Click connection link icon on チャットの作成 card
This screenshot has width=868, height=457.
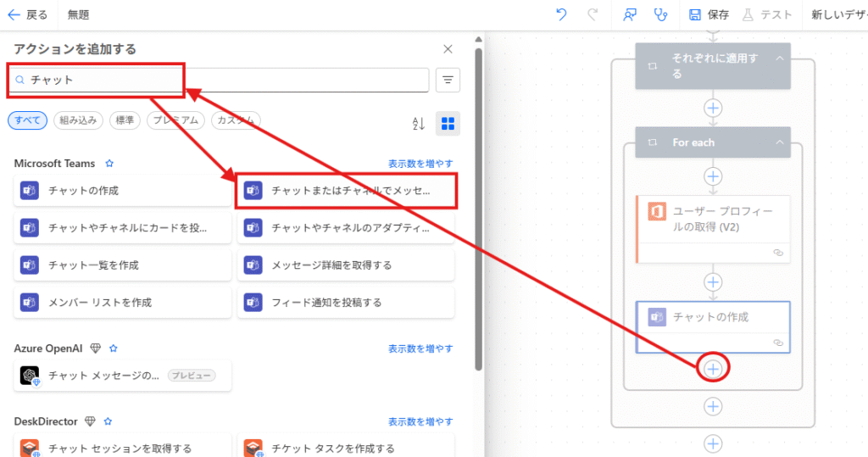coord(778,343)
